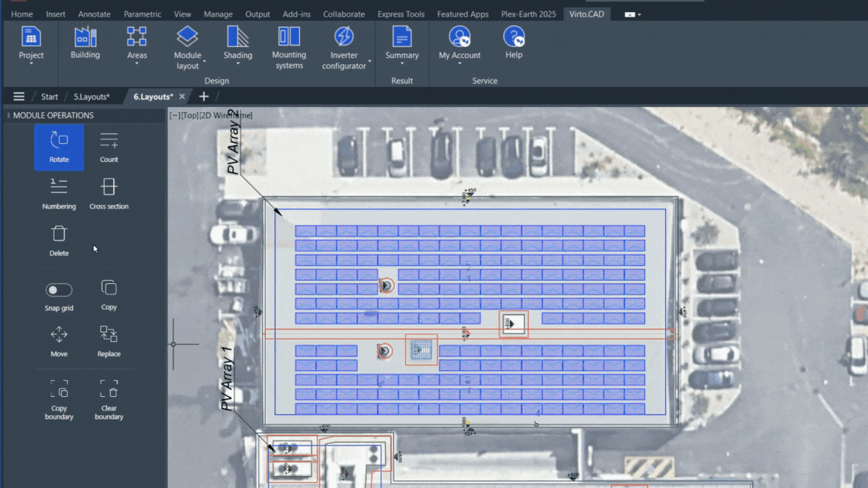Open Featured Apps ribbon tab

coord(463,14)
